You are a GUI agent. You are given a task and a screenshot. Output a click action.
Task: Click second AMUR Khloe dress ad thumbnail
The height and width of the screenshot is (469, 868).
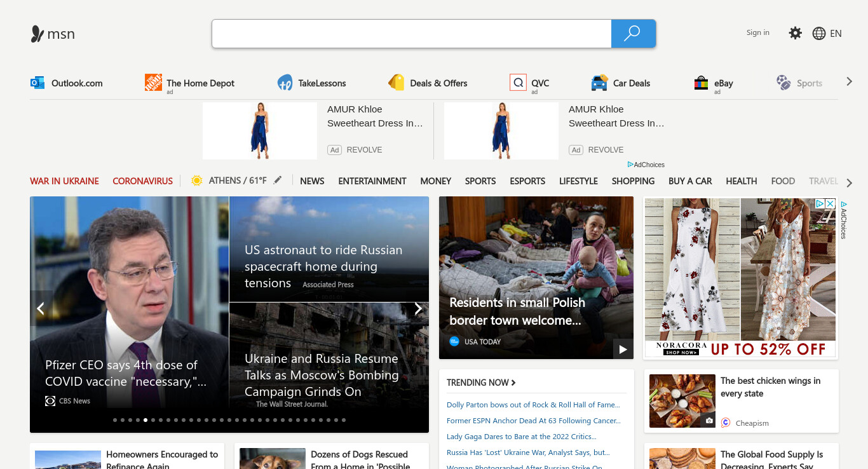501,131
